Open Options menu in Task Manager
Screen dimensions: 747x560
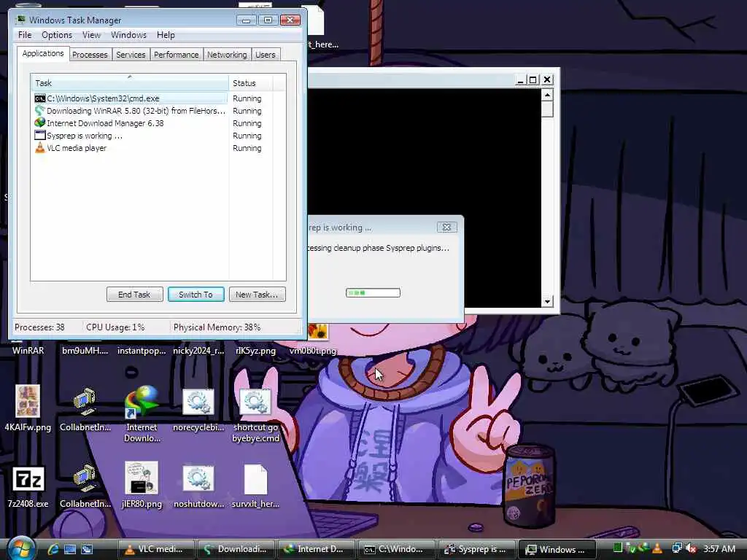[x=57, y=35]
